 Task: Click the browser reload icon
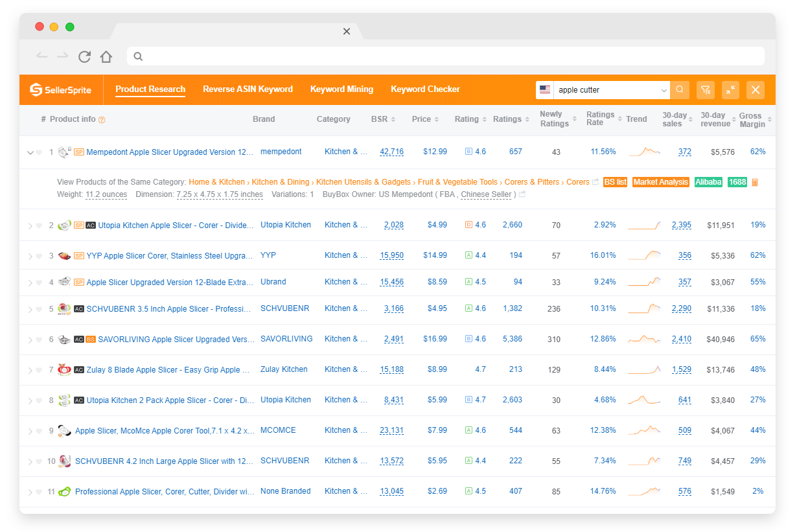coord(84,57)
